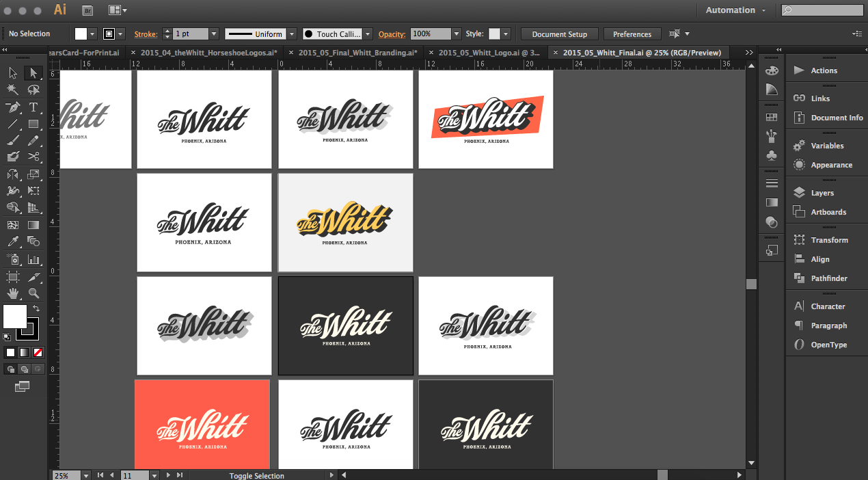
Task: Open the Arrange Documents dropdown
Action: click(118, 10)
